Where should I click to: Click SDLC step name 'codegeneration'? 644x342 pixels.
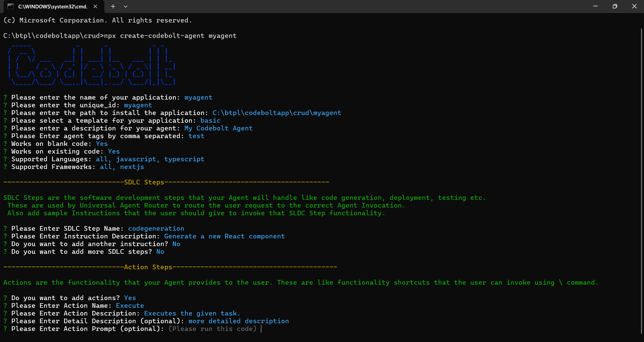156,229
